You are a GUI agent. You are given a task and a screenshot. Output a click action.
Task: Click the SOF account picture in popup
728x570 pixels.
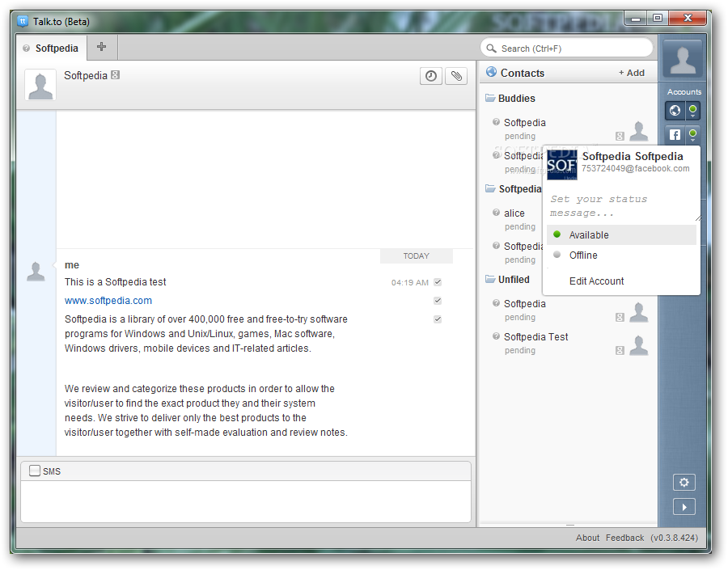pyautogui.click(x=562, y=165)
